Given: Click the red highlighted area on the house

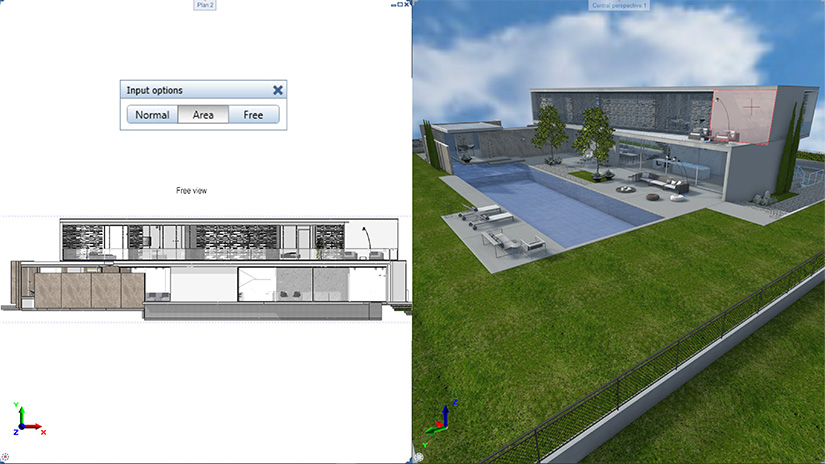Looking at the screenshot, I should [743, 116].
